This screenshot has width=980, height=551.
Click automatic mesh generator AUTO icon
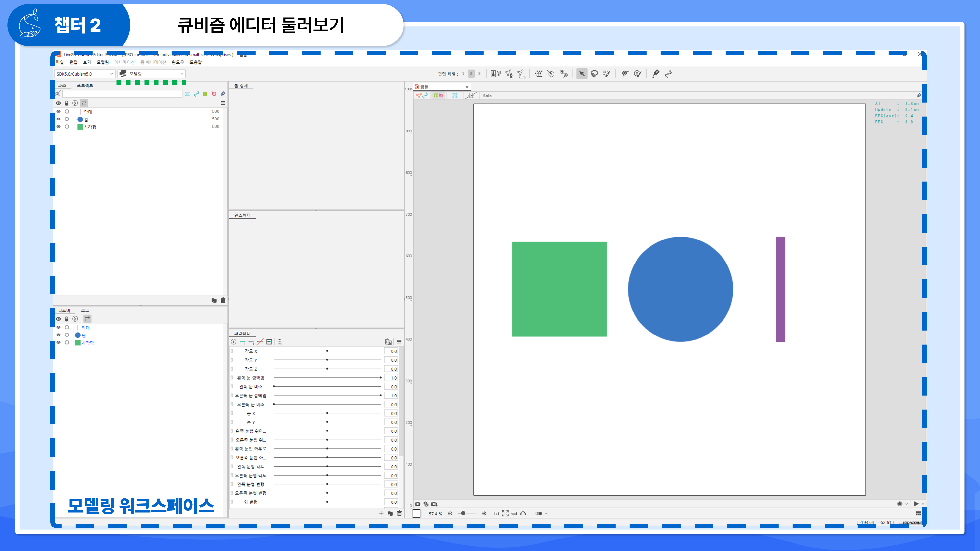pos(521,74)
